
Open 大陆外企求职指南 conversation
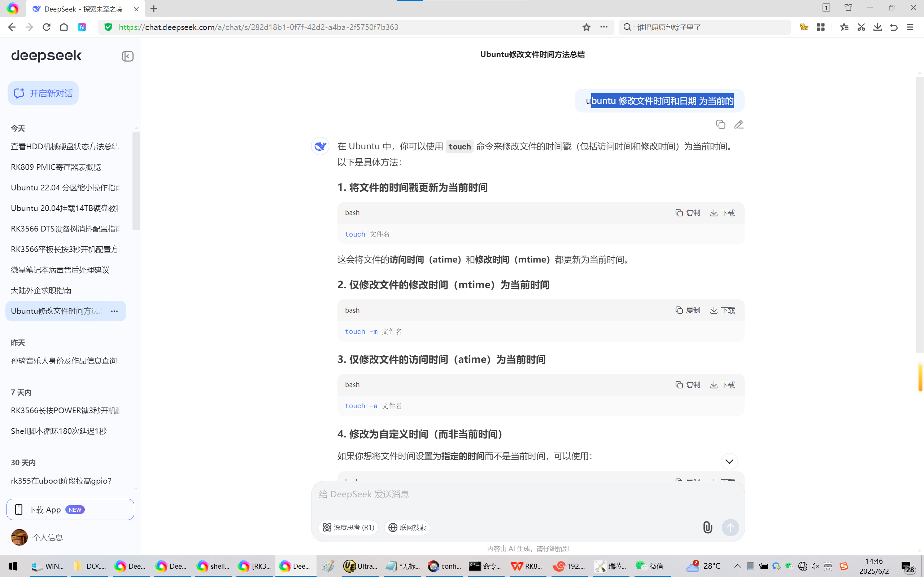tap(41, 290)
